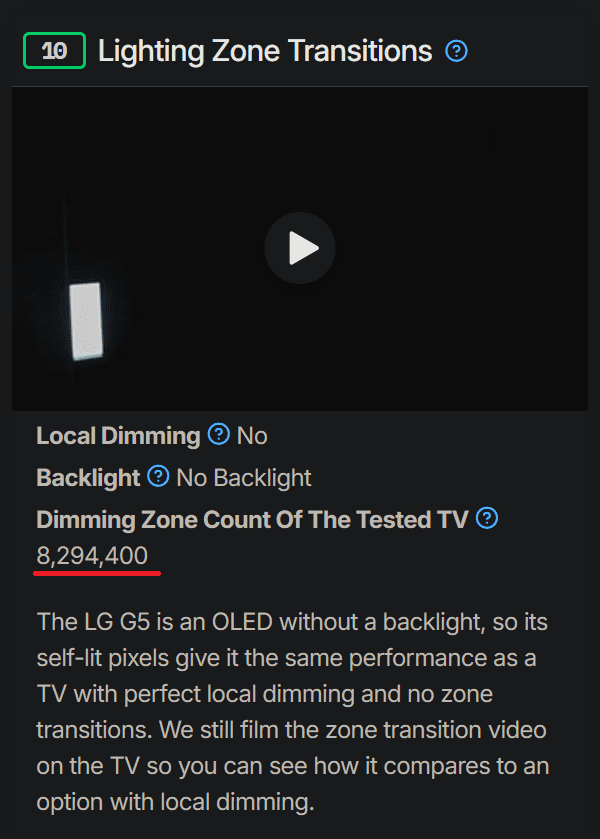The image size is (600, 839).
Task: Click the Local Dimming question mark icon
Action: coord(218,435)
